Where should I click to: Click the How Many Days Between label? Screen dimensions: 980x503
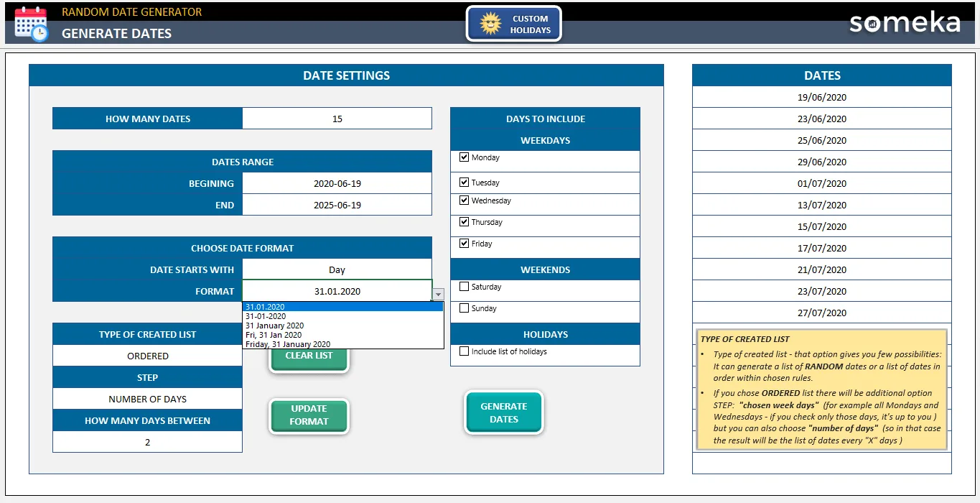click(147, 420)
